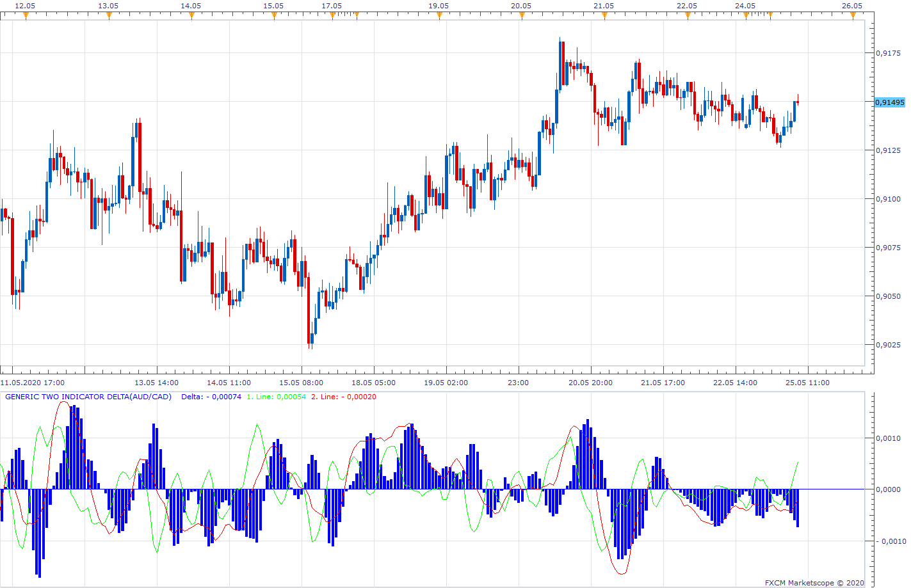911x588 pixels.
Task: Click the orange day marker under 22.05
Action: (688, 16)
